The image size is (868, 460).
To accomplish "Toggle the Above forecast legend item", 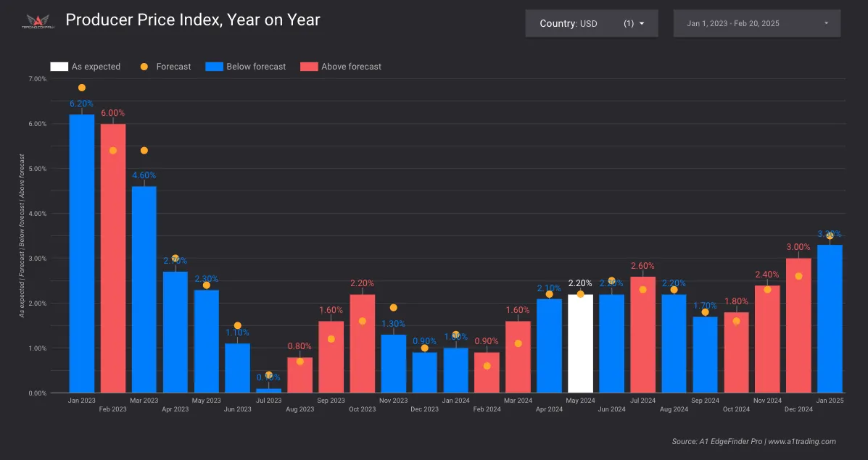I will pyautogui.click(x=310, y=67).
